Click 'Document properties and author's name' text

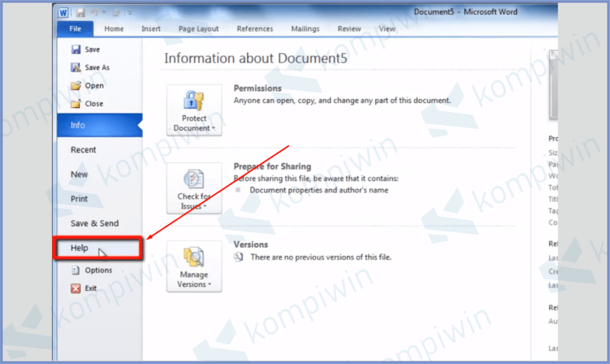pyautogui.click(x=319, y=190)
